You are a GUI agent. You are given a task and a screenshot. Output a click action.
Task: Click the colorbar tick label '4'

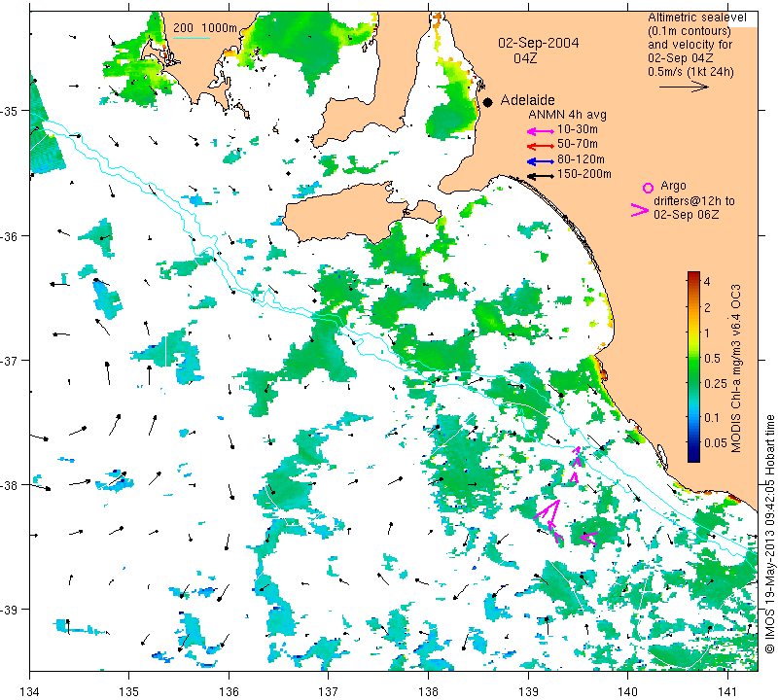(x=708, y=282)
